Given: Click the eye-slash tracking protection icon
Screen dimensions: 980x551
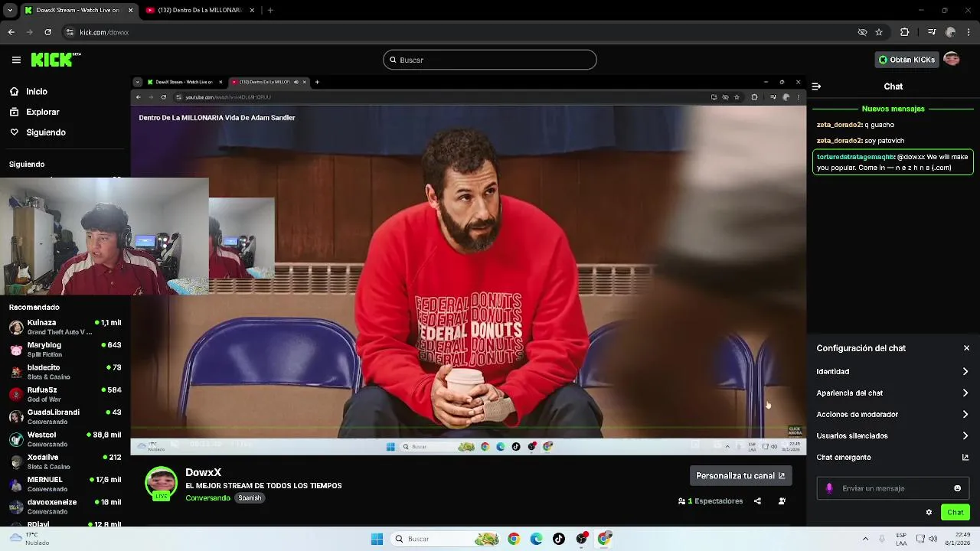Looking at the screenshot, I should point(862,32).
